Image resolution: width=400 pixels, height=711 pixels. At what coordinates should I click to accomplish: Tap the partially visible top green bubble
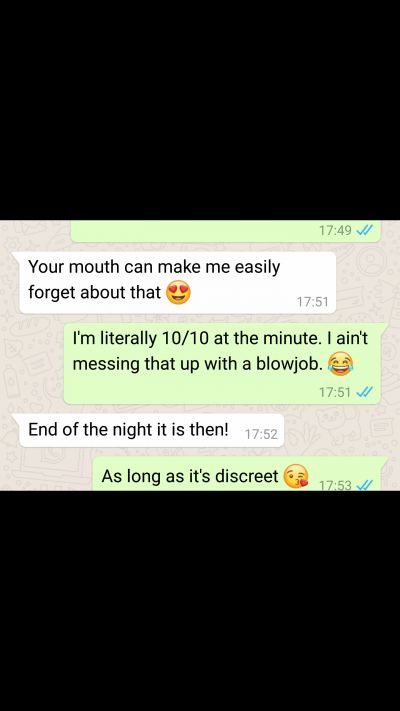(x=225, y=231)
